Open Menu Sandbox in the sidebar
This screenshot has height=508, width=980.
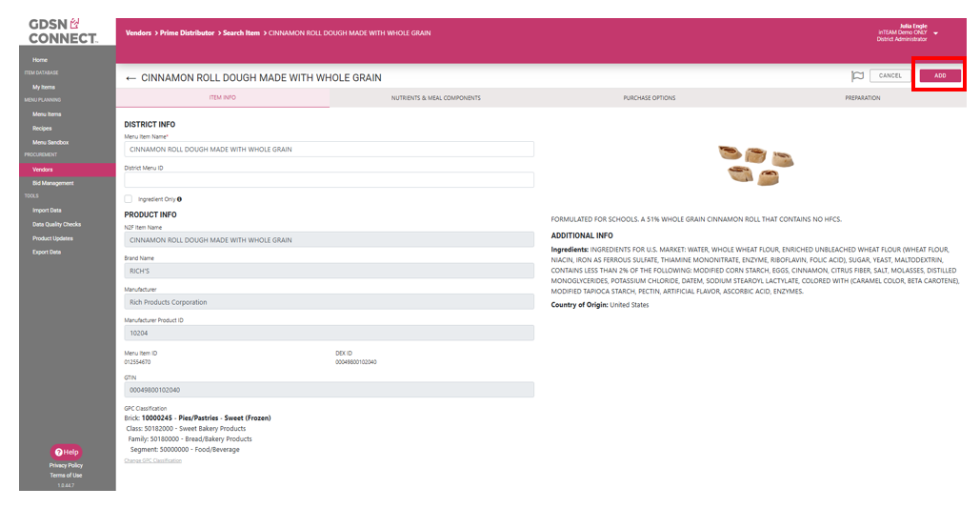click(x=50, y=143)
